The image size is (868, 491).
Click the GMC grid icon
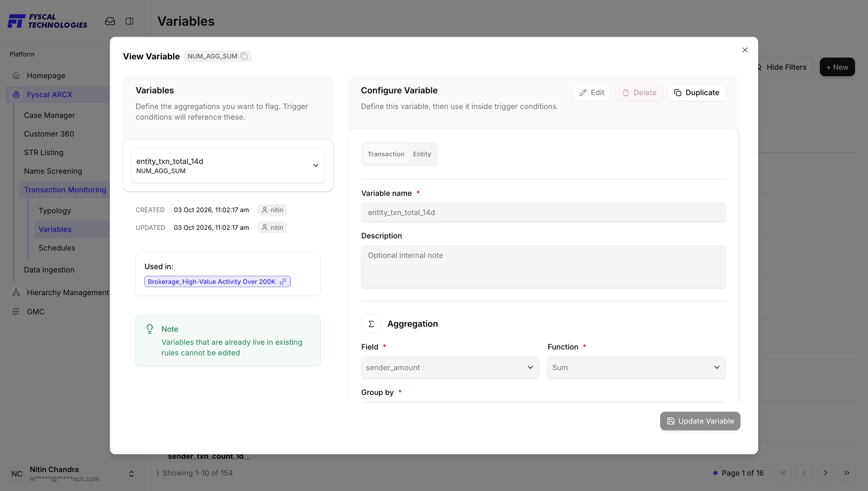tap(16, 311)
